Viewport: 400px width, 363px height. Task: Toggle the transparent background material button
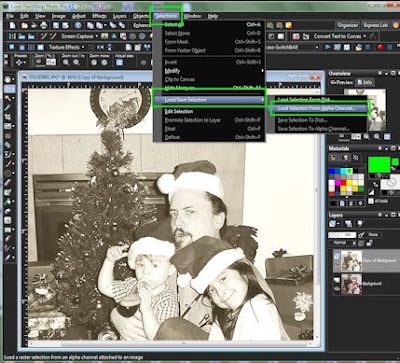pyautogui.click(x=391, y=183)
